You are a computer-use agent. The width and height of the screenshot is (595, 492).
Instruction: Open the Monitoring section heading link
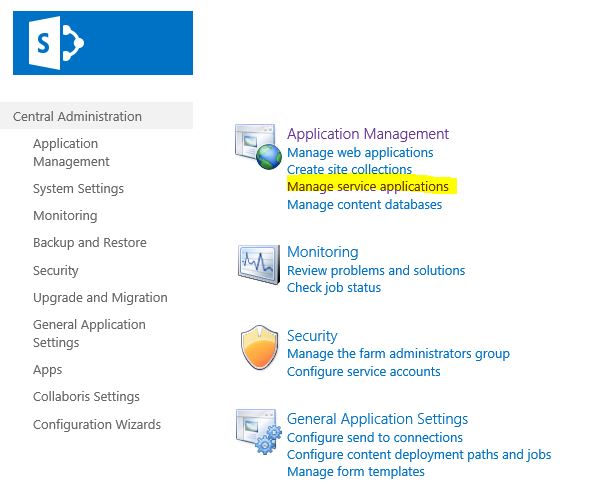323,252
